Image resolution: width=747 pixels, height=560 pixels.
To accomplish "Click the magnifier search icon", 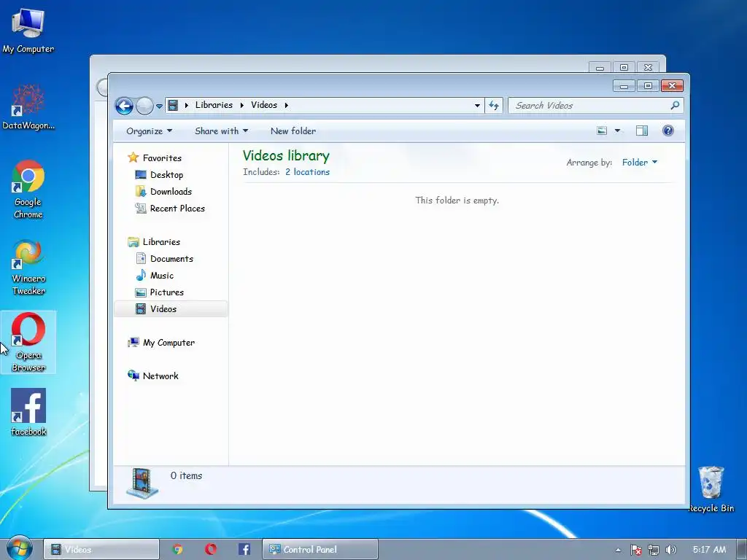I will (675, 105).
